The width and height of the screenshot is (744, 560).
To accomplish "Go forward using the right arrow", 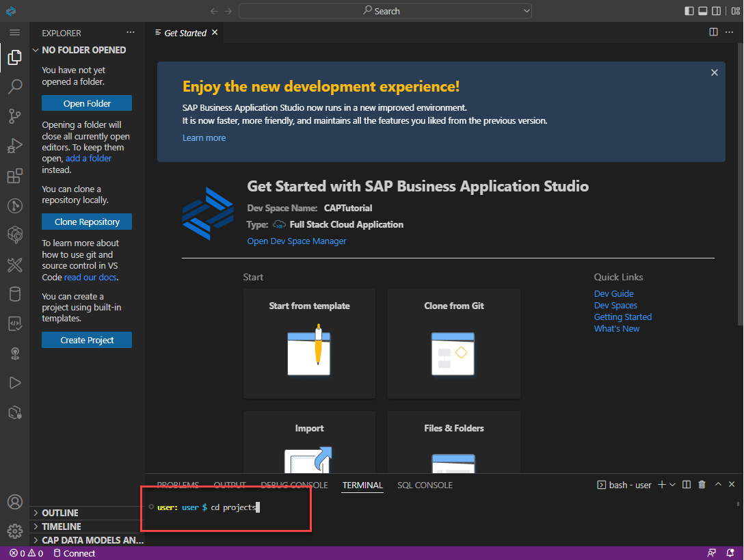I will (228, 11).
